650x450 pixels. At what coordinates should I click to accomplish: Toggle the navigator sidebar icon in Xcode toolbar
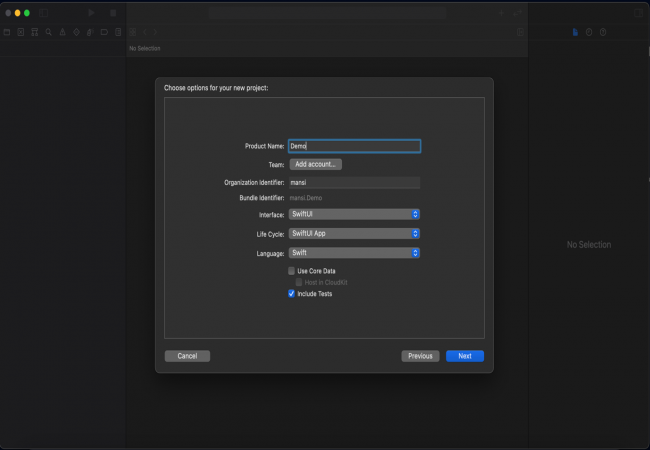click(x=44, y=13)
